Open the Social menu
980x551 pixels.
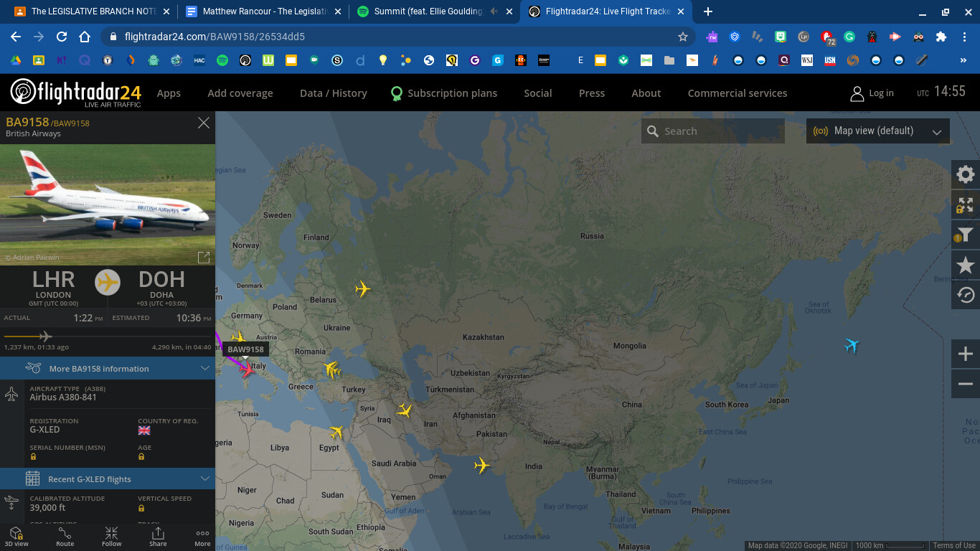[538, 93]
